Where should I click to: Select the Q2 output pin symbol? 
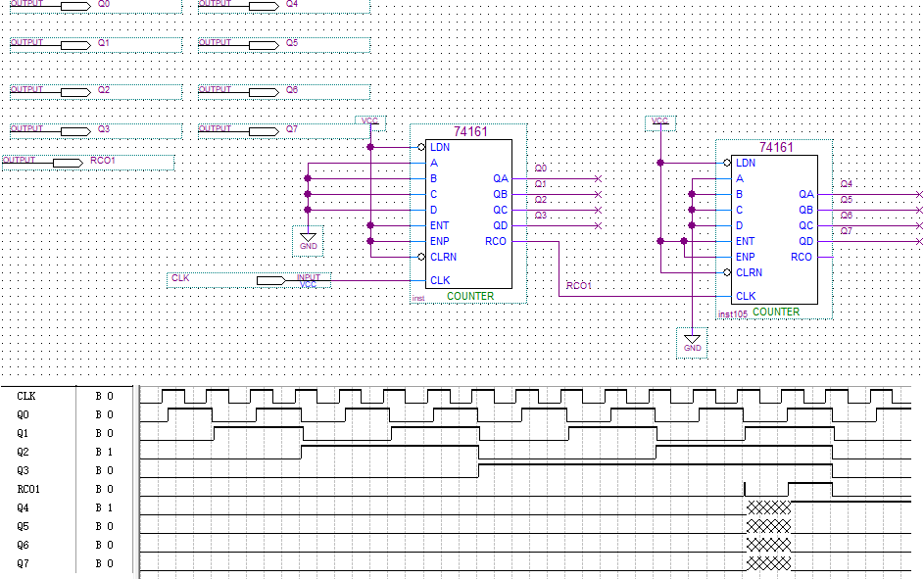[96, 92]
